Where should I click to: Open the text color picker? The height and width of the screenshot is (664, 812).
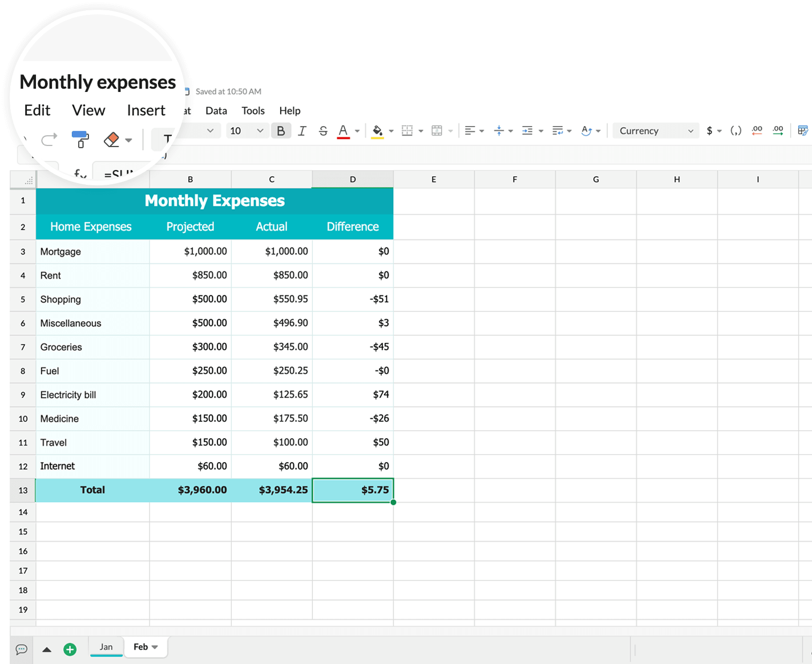(343, 131)
